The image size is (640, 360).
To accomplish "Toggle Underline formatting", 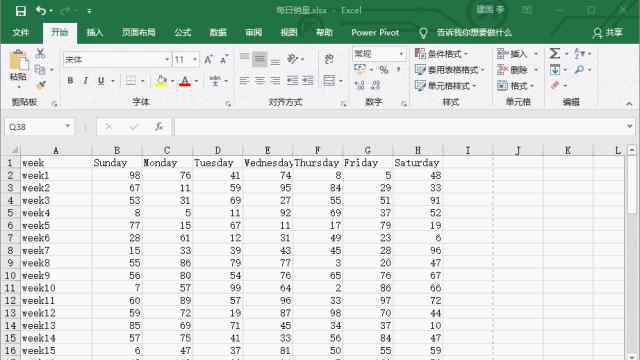I will [101, 81].
